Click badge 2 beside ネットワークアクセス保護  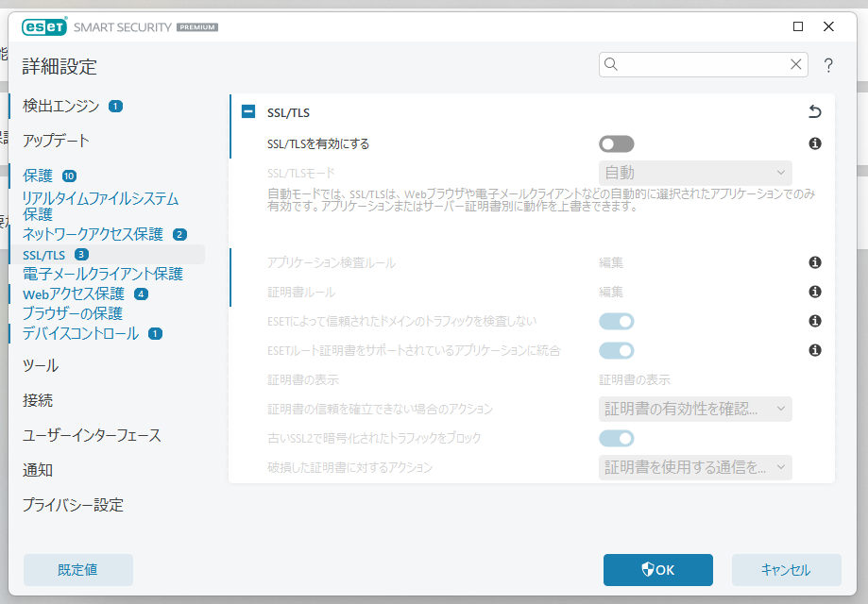[179, 234]
